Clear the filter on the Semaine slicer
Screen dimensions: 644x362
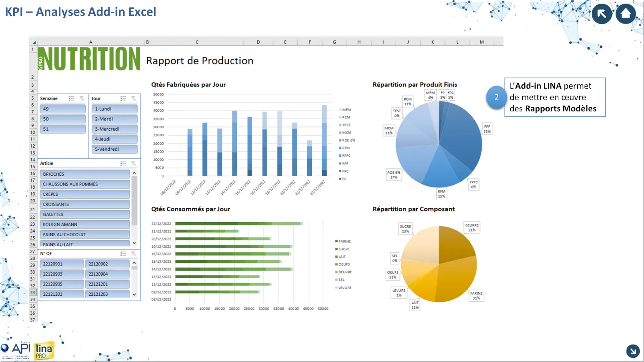(82, 98)
